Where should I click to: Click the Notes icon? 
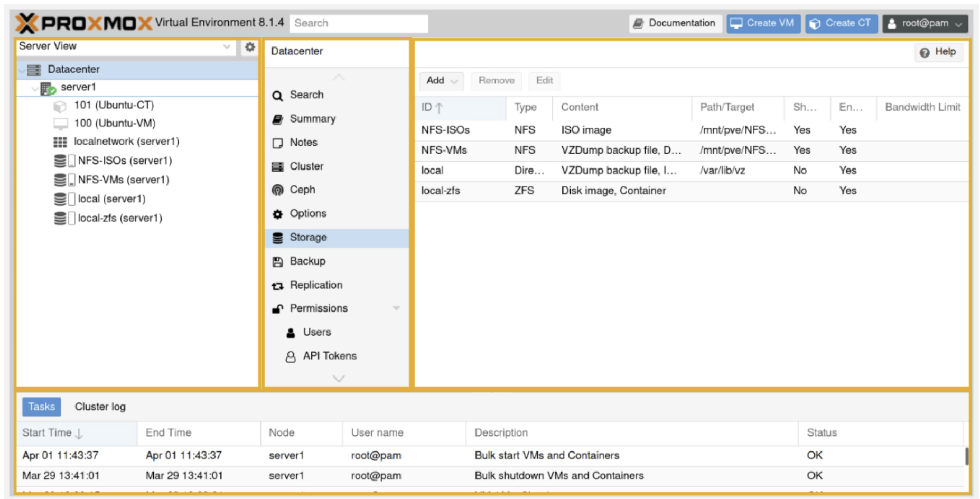tap(277, 143)
